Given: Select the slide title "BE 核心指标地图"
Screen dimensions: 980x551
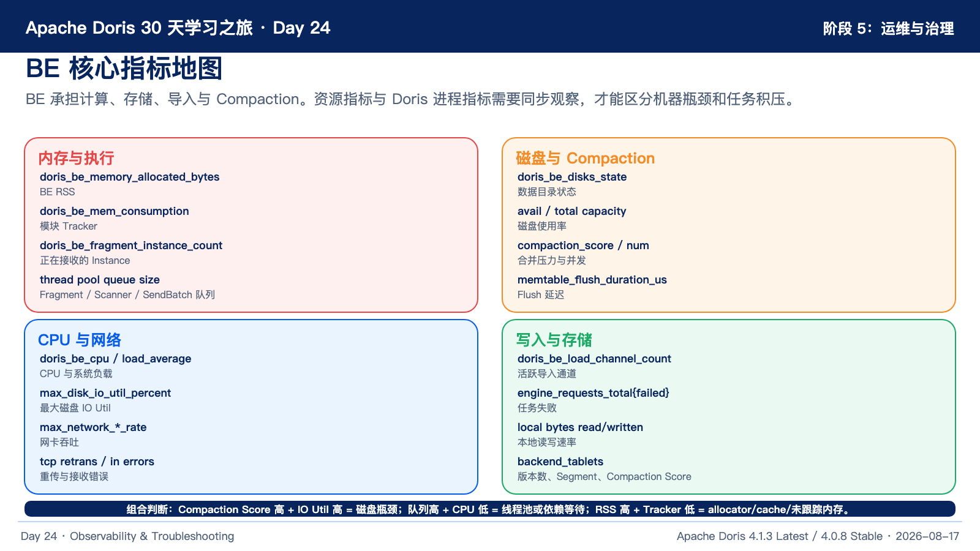Looking at the screenshot, I should click(124, 69).
